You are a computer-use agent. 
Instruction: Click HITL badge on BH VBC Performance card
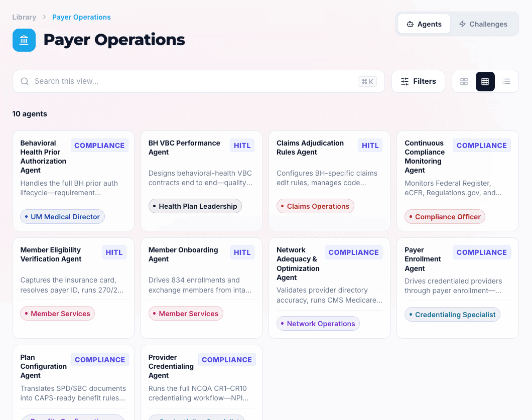click(242, 146)
